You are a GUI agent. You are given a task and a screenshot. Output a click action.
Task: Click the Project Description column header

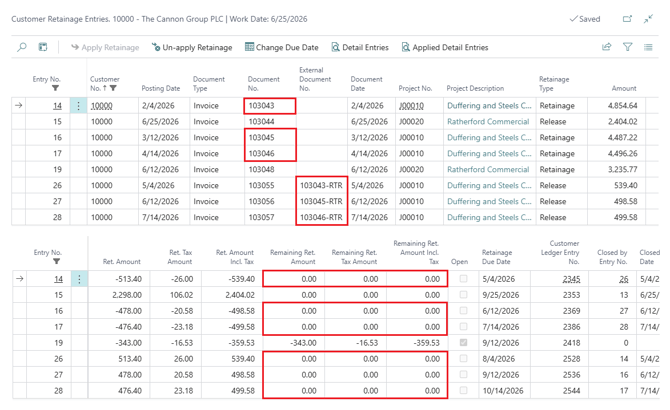pyautogui.click(x=475, y=88)
